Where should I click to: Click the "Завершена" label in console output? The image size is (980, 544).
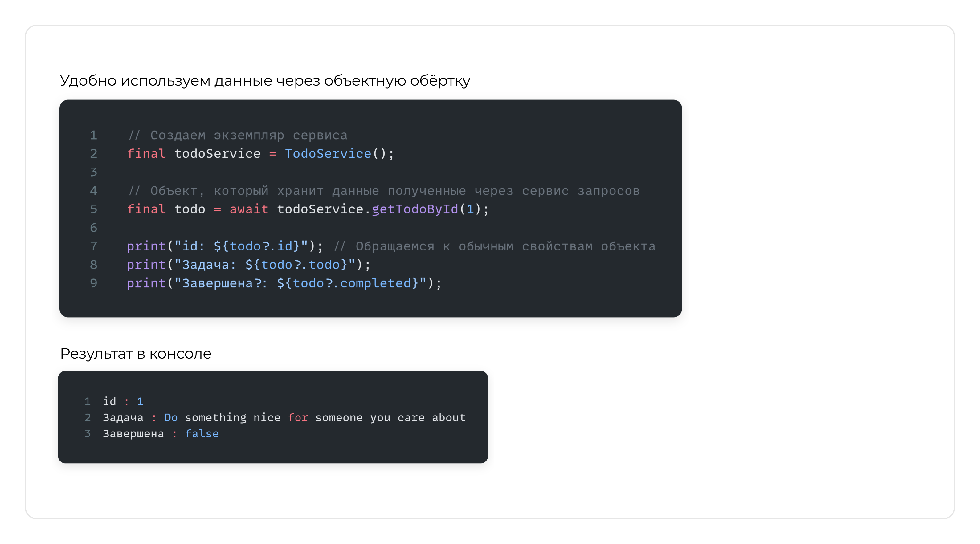(x=133, y=434)
